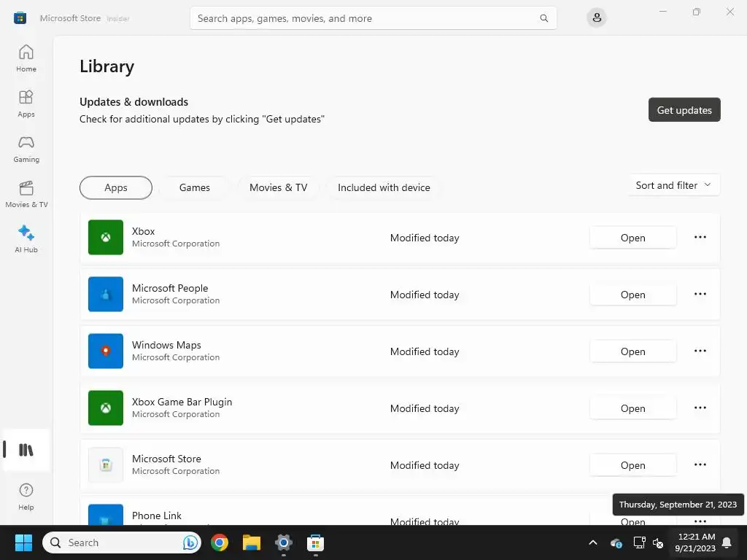Open more options for Microsoft People
The width and height of the screenshot is (747, 560).
[700, 295]
